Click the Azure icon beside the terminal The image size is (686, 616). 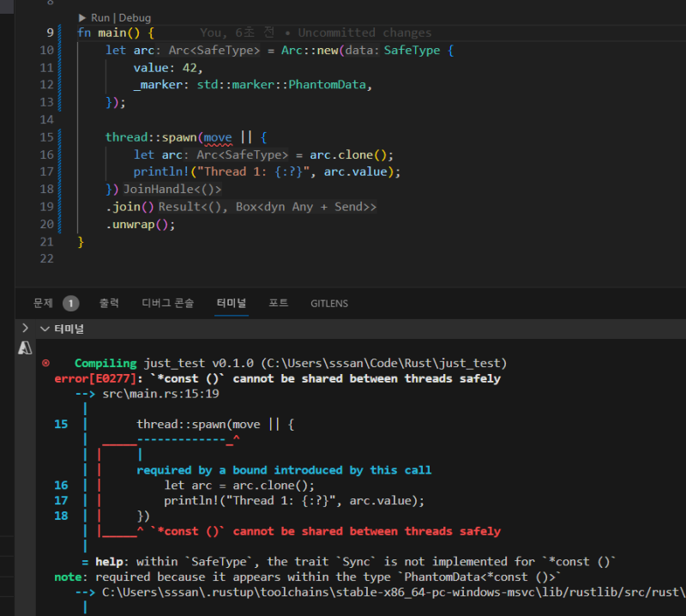click(x=26, y=347)
